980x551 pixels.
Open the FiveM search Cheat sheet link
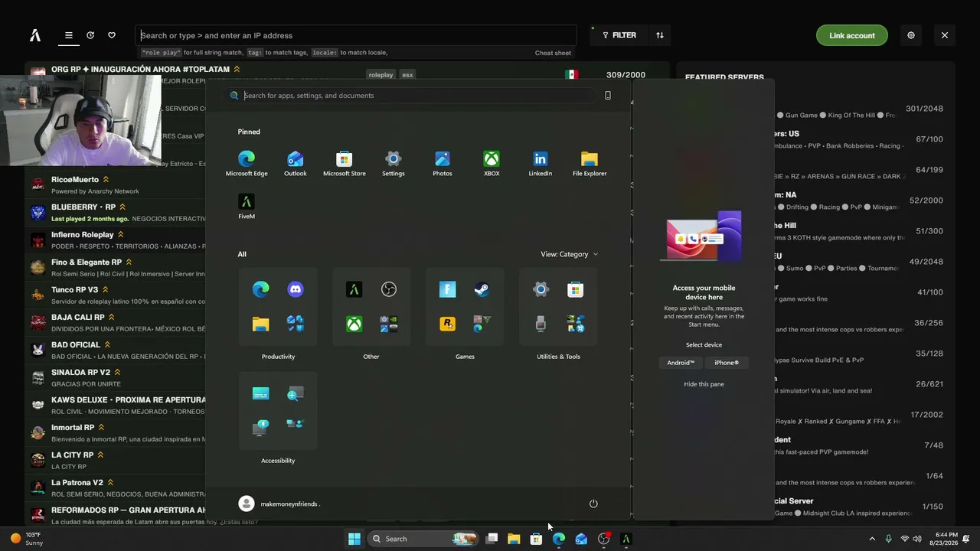(x=553, y=53)
